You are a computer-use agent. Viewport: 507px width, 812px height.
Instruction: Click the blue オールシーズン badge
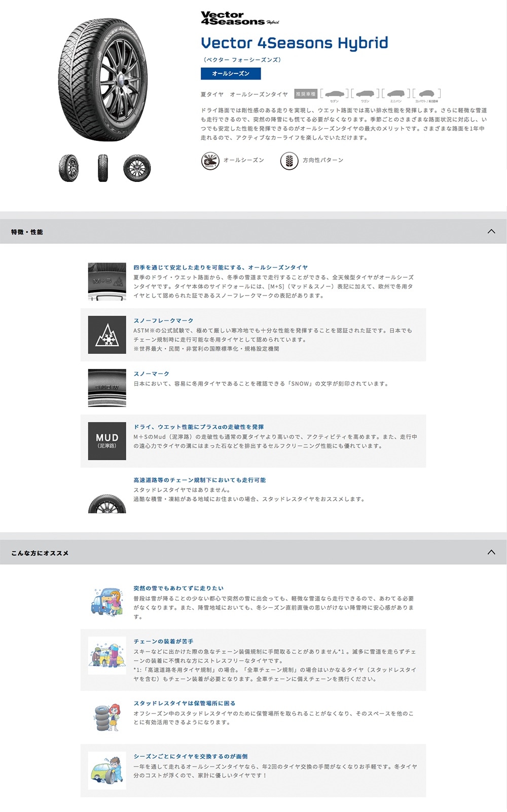[231, 73]
